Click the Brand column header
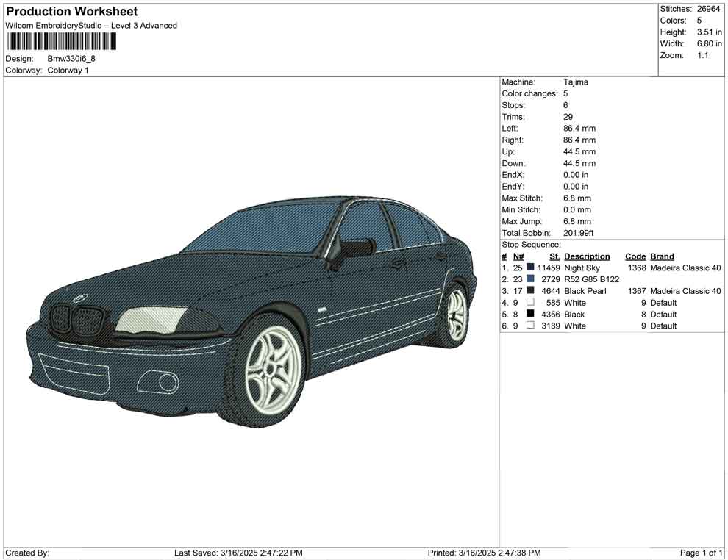 coord(662,256)
